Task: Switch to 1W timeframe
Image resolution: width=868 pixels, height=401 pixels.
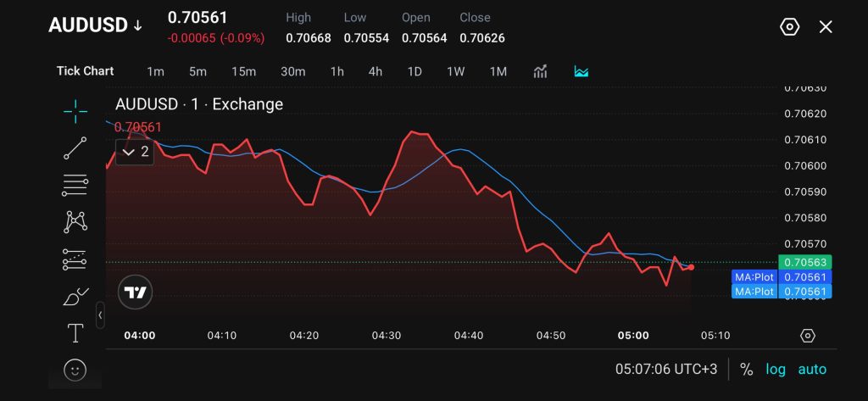Action: (x=455, y=71)
